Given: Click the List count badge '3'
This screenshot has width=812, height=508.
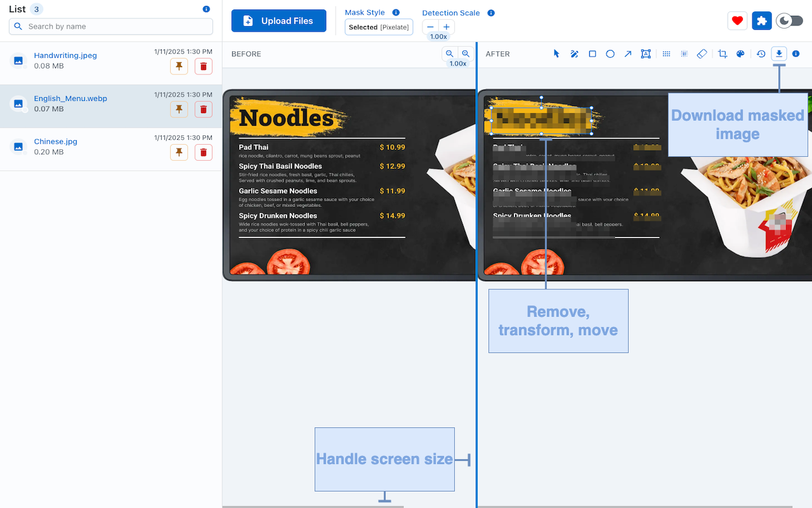Looking at the screenshot, I should tap(37, 10).
